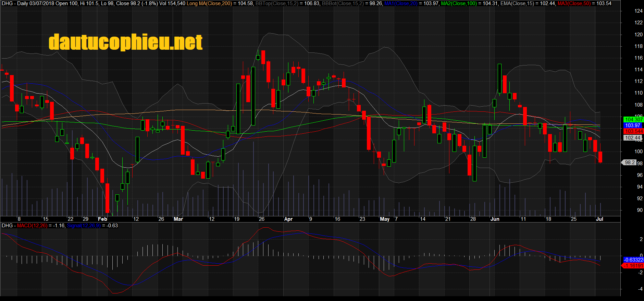644x301 pixels.
Task: Click the blue 103.97 price tag
Action: (632, 125)
